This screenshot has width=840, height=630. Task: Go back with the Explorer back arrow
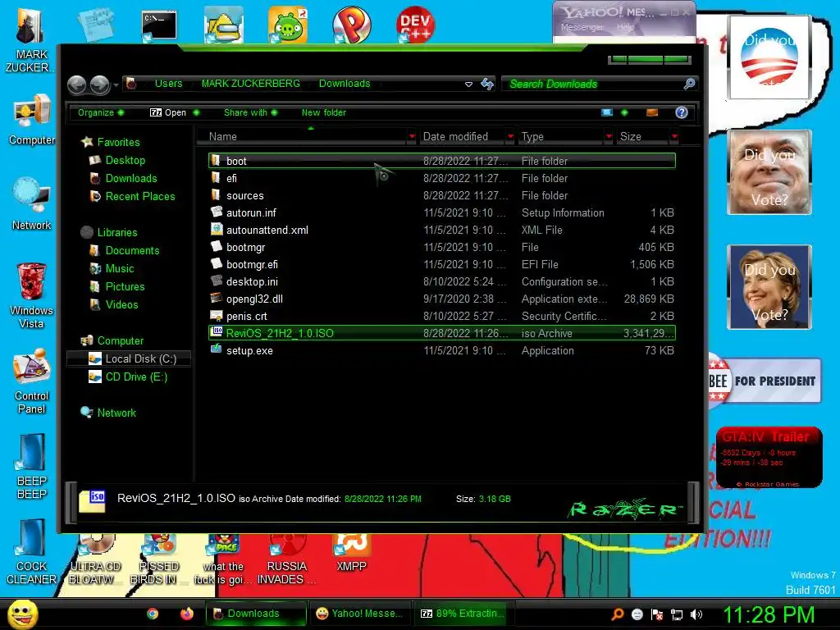[x=77, y=84]
